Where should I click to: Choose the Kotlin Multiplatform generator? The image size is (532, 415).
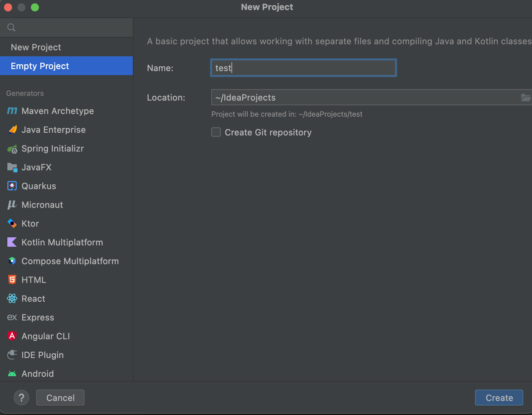[66, 242]
